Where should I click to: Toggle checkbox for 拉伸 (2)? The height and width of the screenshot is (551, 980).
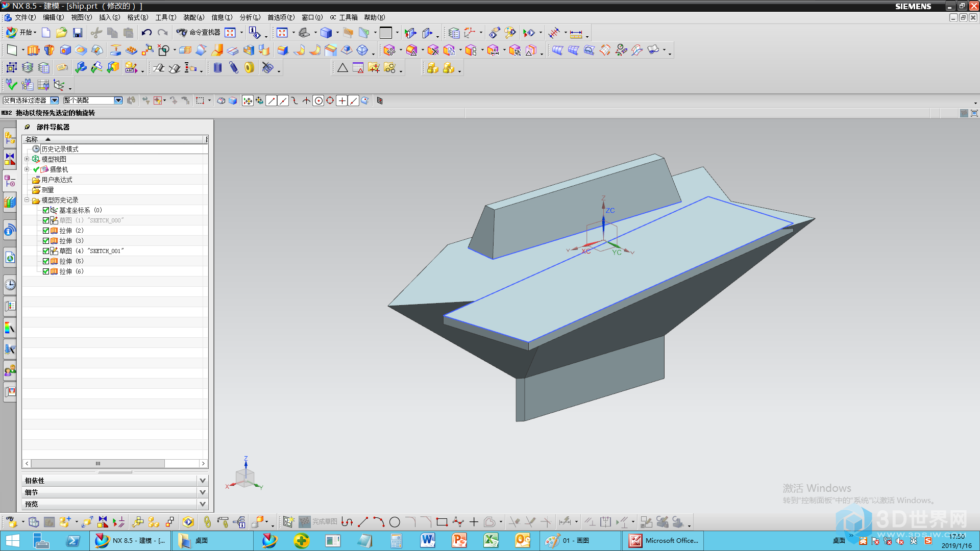tap(46, 231)
